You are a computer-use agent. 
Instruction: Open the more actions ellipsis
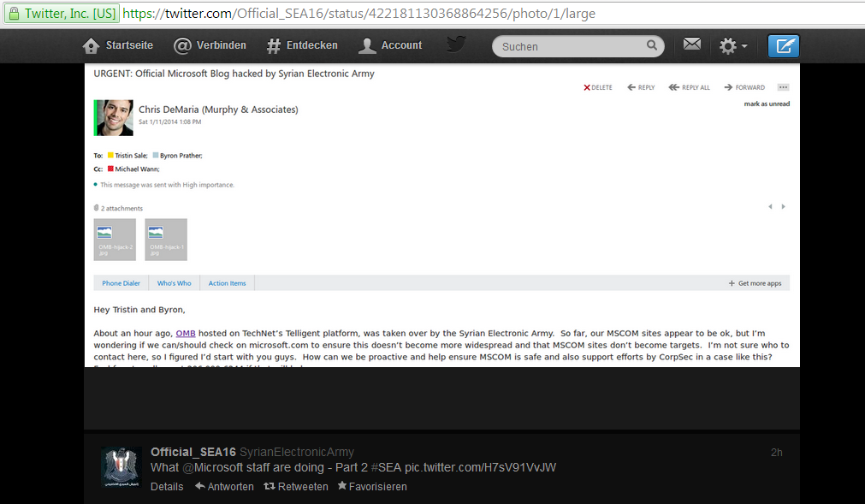click(783, 87)
